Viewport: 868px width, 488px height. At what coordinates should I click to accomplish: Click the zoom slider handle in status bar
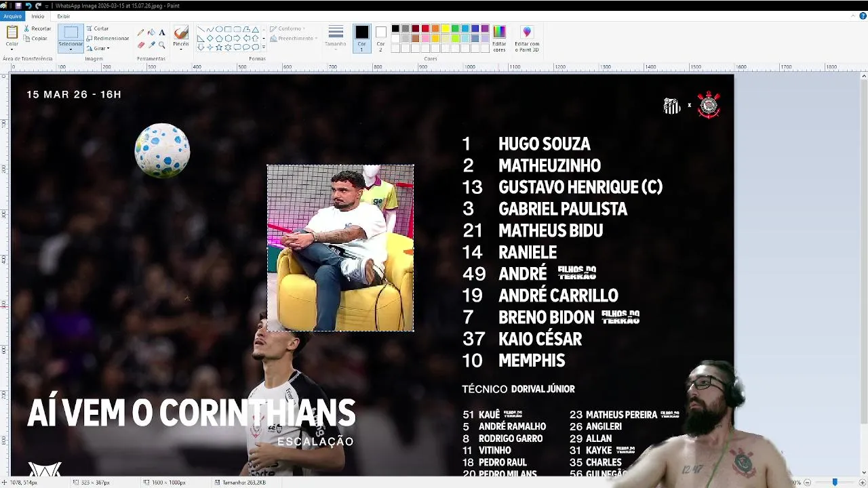tap(835, 482)
